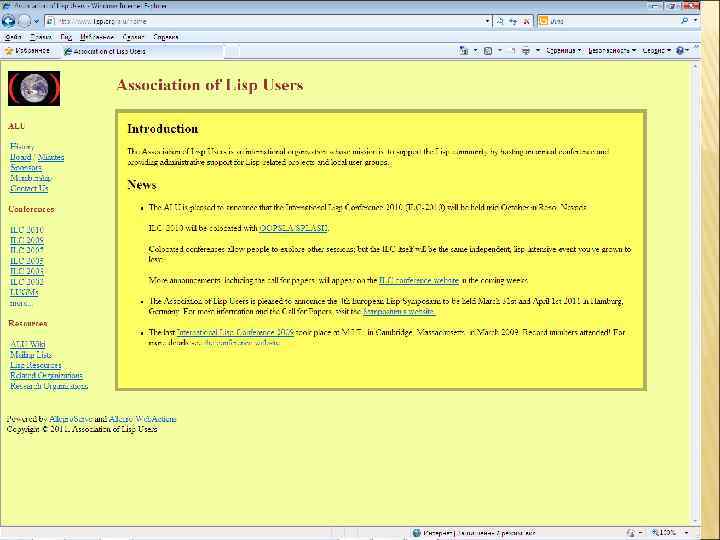Screen dimensions: 720x540
Task: Open the ILC 2005 conference link
Action: coord(27,261)
